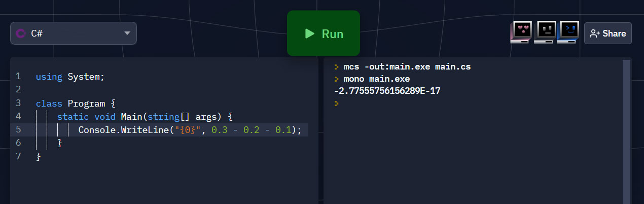Open the C# language dropdown
This screenshot has width=644, height=204.
74,33
